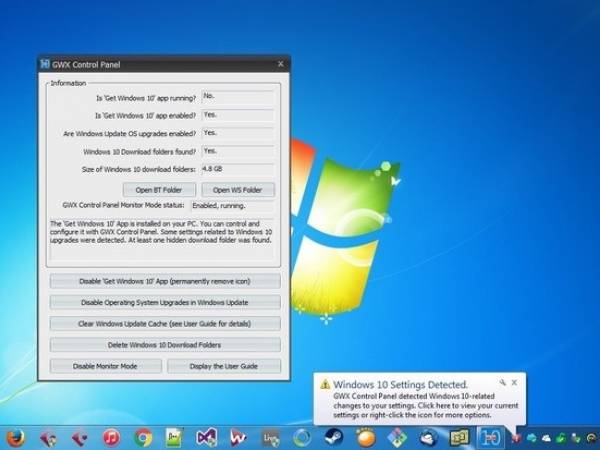This screenshot has height=450, width=600.
Task: Click the 'Enabled, running.' status field
Action: click(x=233, y=206)
